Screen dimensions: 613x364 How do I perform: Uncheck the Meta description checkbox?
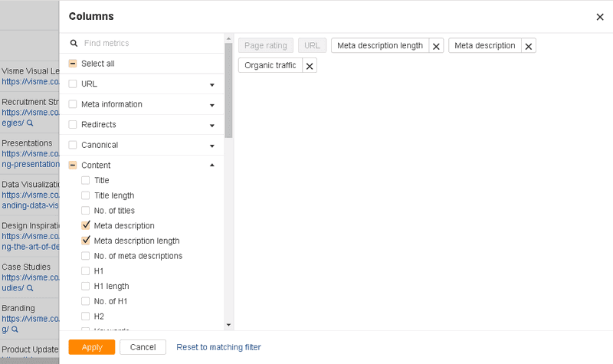[86, 226]
